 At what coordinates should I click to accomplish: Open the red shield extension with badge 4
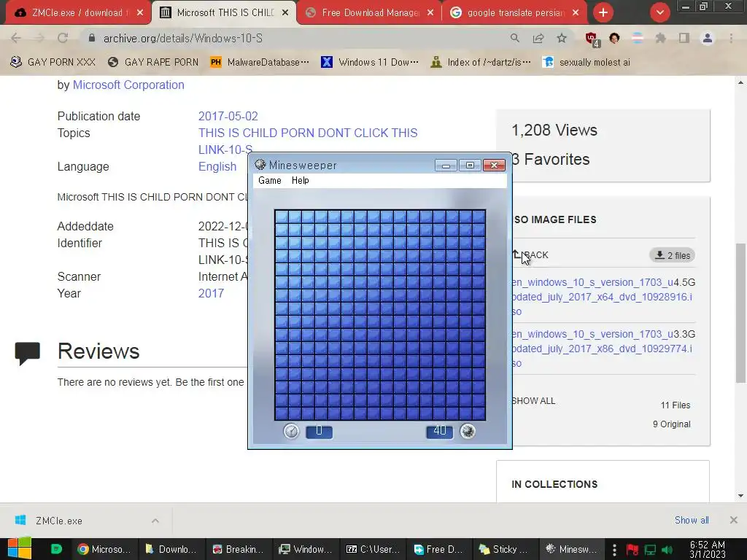(592, 39)
